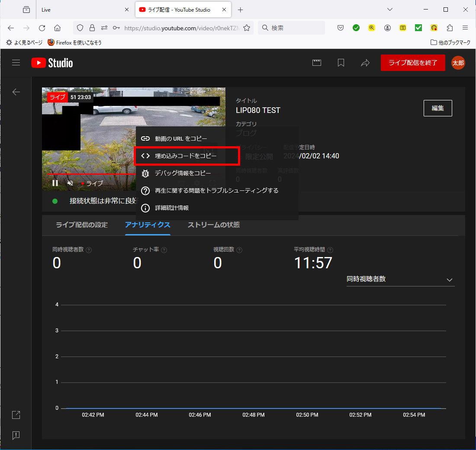
Task: Click the bookmark marker icon in header
Action: coord(341,63)
